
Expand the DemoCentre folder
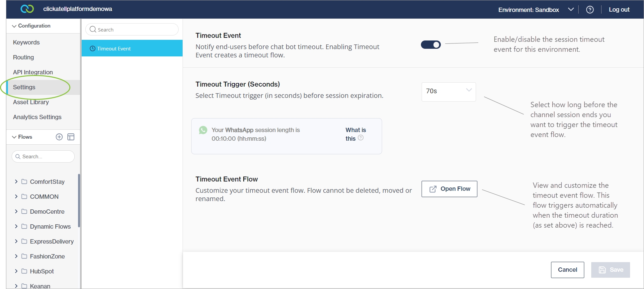click(x=16, y=211)
